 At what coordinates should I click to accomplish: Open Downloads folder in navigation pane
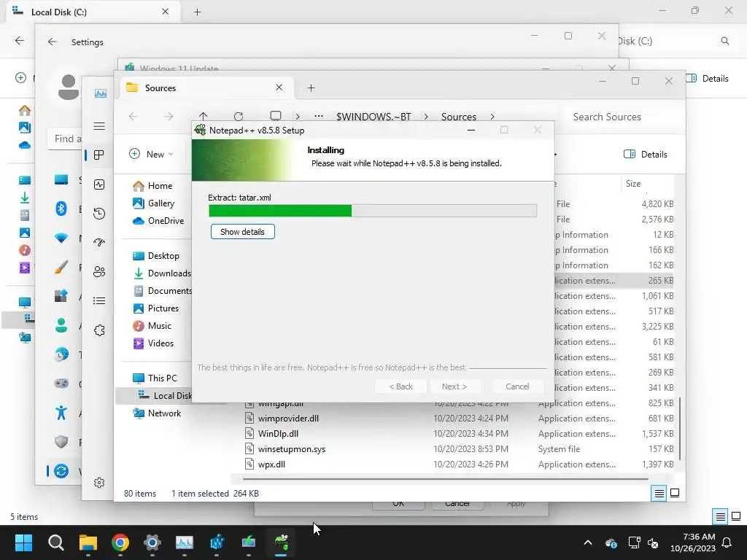[162, 273]
